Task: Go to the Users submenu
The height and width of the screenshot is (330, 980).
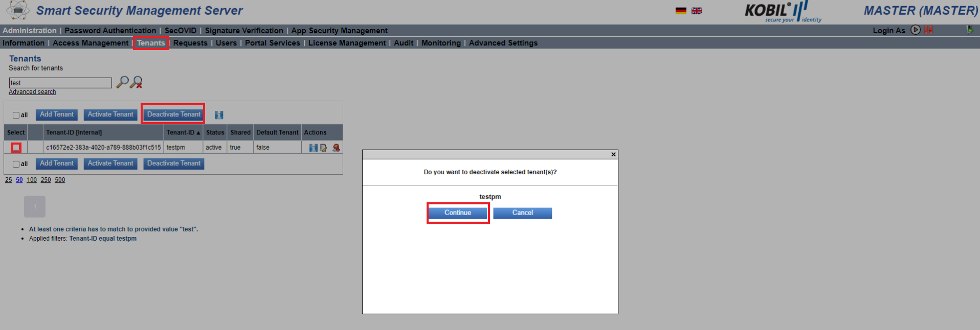Action: pyautogui.click(x=226, y=43)
